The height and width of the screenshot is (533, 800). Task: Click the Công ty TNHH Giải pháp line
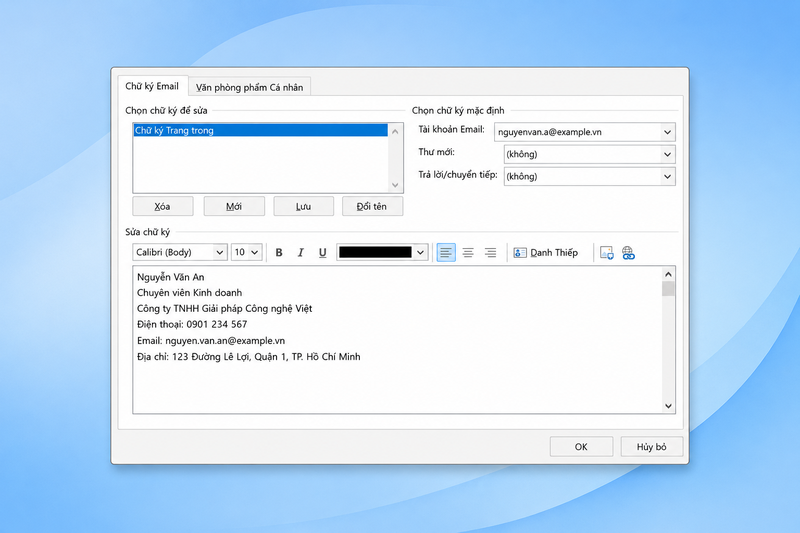(x=224, y=309)
